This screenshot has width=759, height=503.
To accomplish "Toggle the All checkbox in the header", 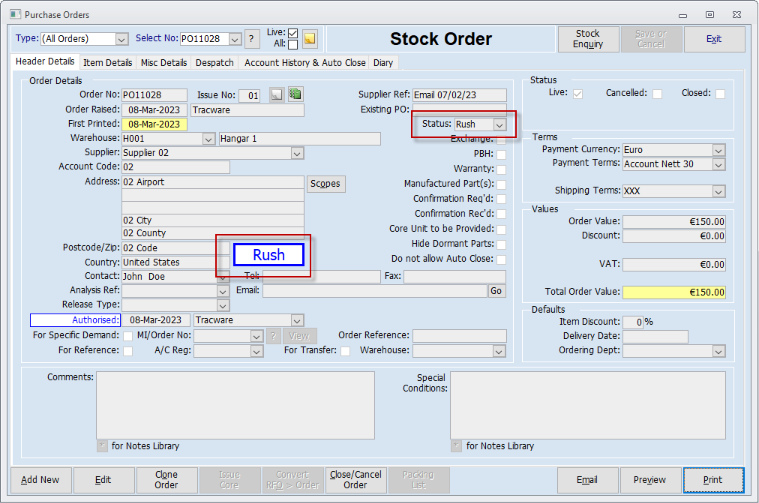I will (293, 45).
